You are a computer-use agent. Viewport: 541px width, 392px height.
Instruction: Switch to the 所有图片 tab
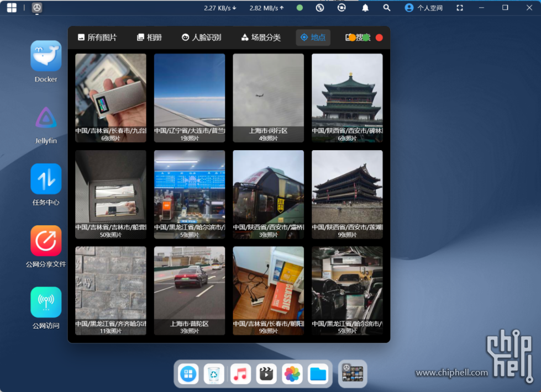tap(97, 38)
